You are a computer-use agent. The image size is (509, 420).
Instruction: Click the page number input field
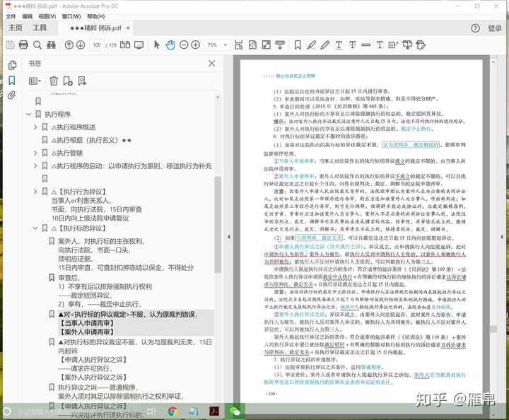[97, 45]
